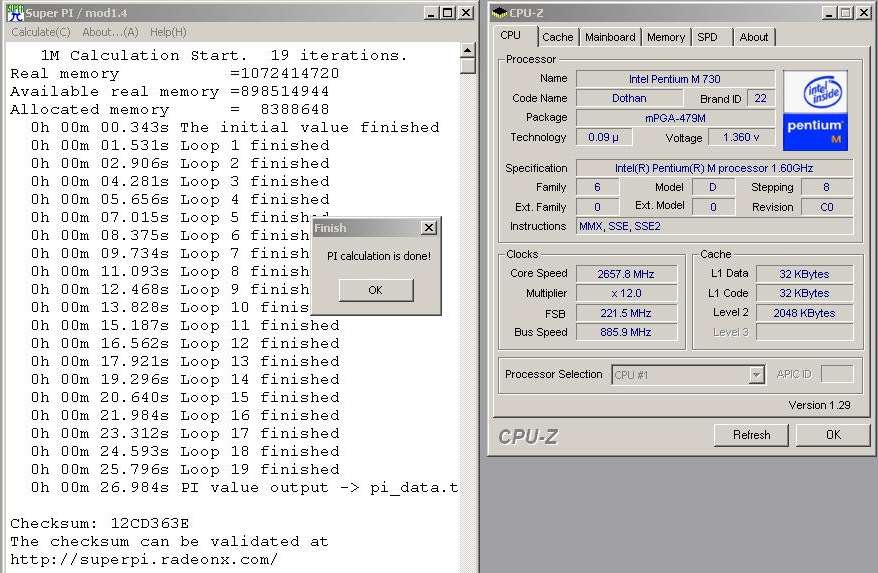The image size is (878, 573).
Task: Close the Finish dialog with its X button
Action: [x=429, y=227]
